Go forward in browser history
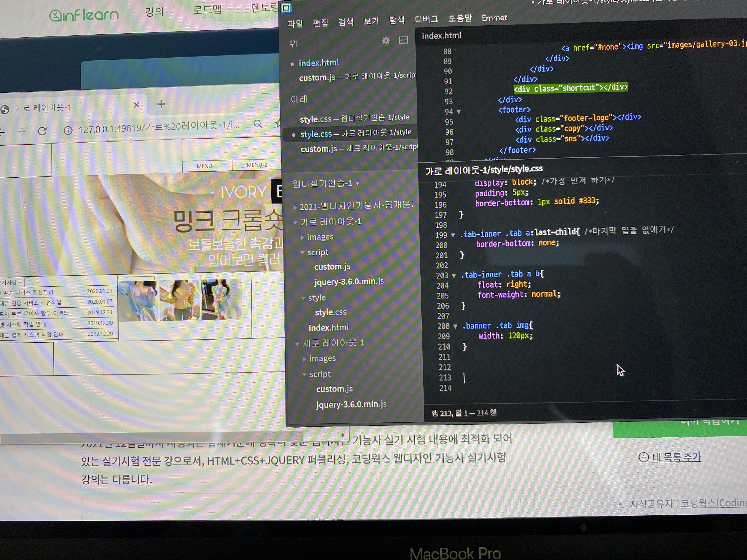The width and height of the screenshot is (747, 560). click(x=21, y=132)
